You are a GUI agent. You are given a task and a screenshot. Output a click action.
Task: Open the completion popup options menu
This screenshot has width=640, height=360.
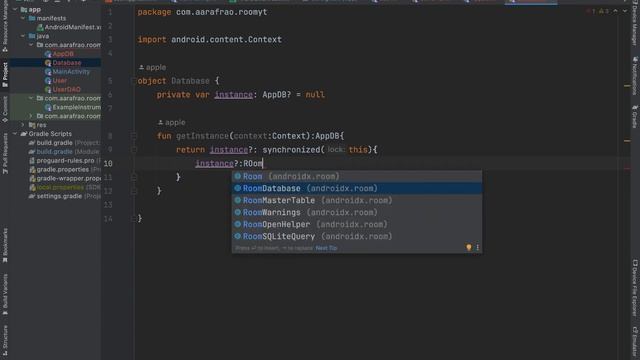pos(477,247)
